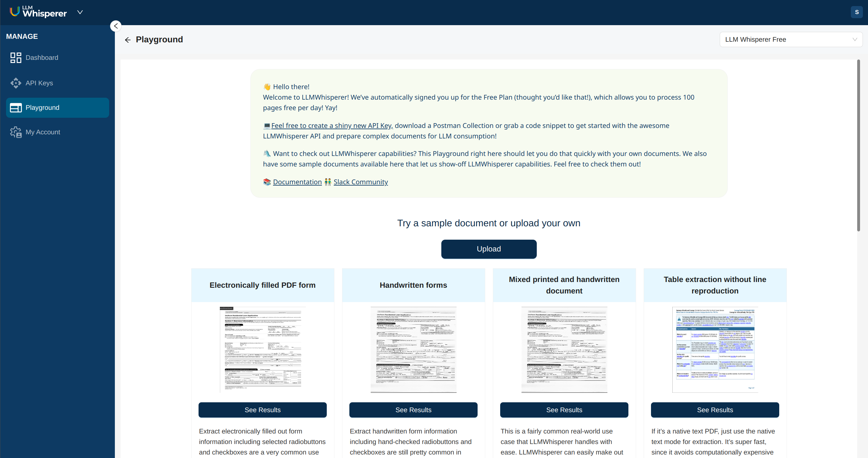Click the collapse sidebar arrow icon

(115, 26)
